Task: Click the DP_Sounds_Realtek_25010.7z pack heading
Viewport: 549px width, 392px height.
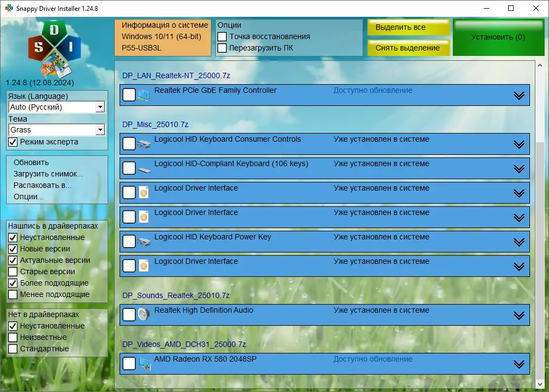Action: click(x=176, y=295)
